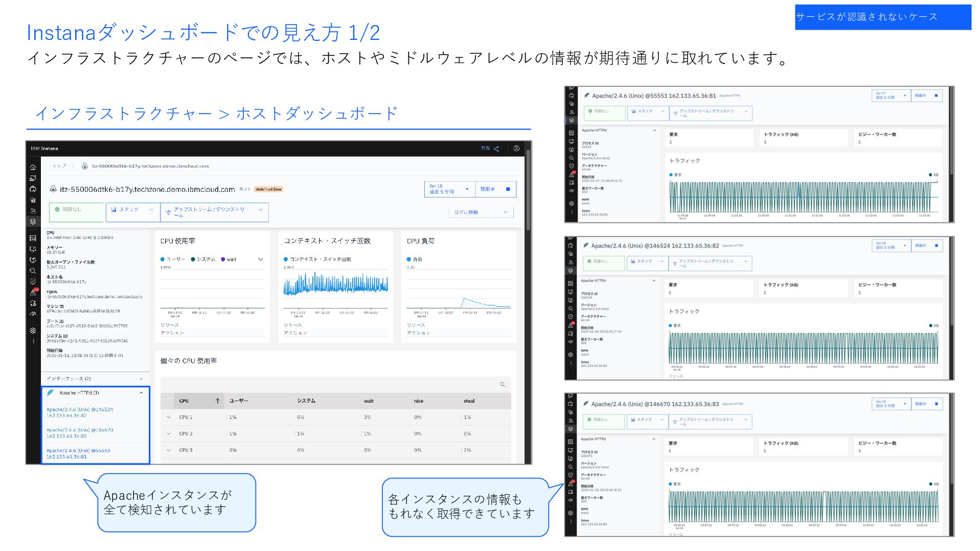This screenshot has width=980, height=551.
Task: Expand the CPU 使用率 legend chevron
Action: tap(260, 259)
